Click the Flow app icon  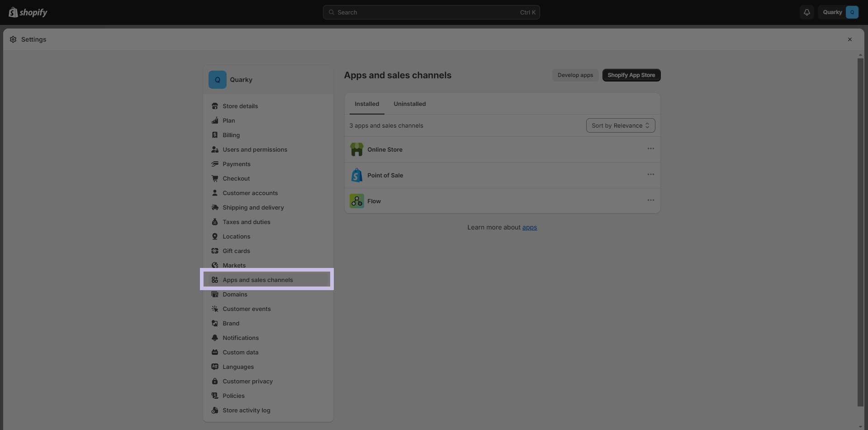(356, 201)
